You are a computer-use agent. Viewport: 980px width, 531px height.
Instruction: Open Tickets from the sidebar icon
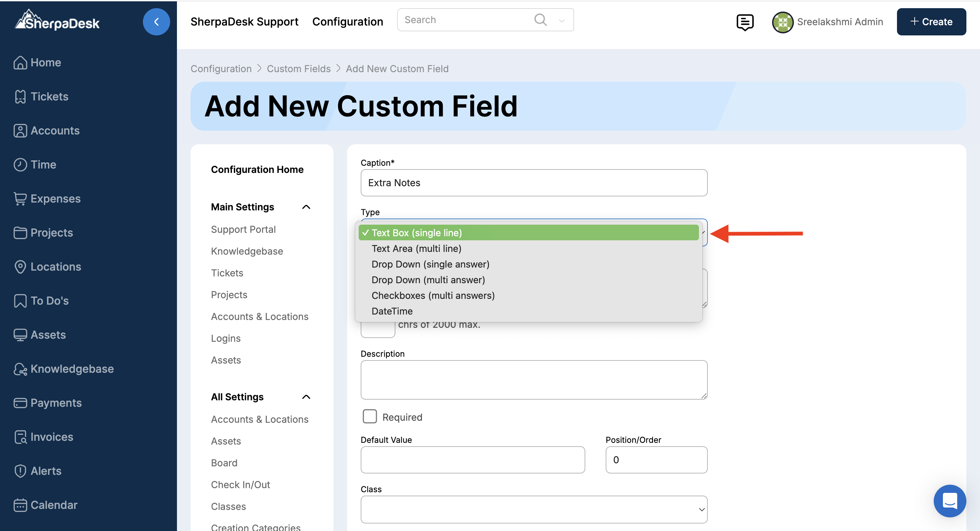click(20, 97)
